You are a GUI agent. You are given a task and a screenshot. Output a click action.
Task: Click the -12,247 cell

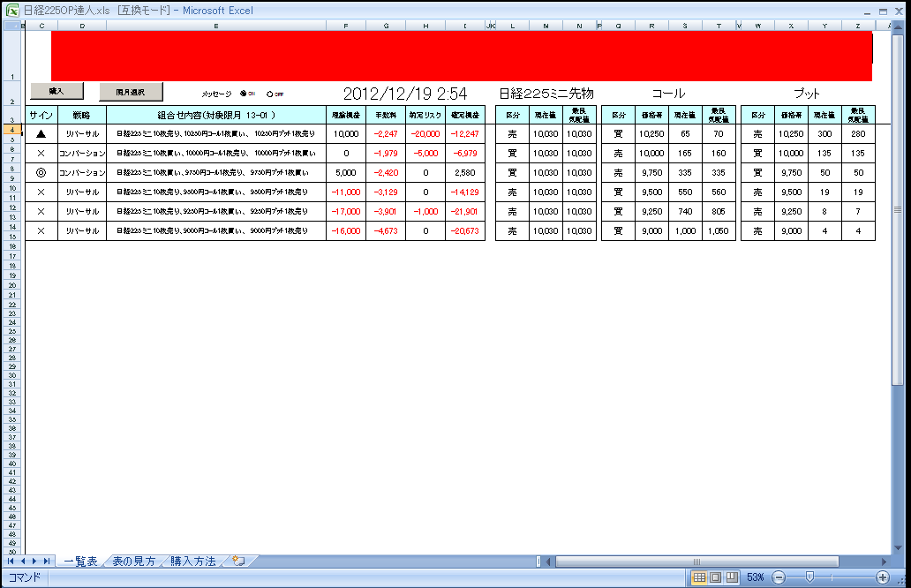tap(465, 133)
